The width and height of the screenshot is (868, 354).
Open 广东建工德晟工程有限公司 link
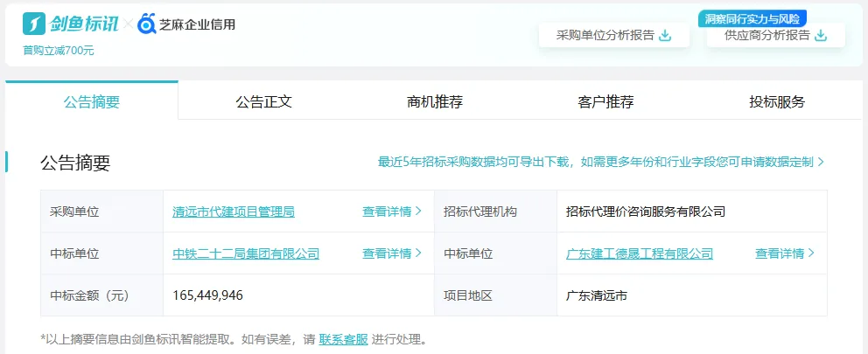pyautogui.click(x=640, y=253)
